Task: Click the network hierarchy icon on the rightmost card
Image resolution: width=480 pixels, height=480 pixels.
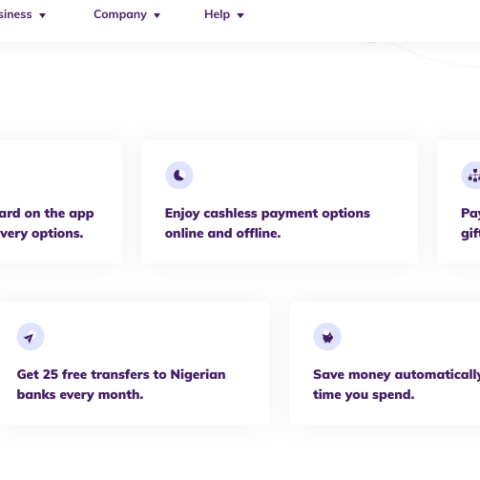Action: (x=473, y=175)
